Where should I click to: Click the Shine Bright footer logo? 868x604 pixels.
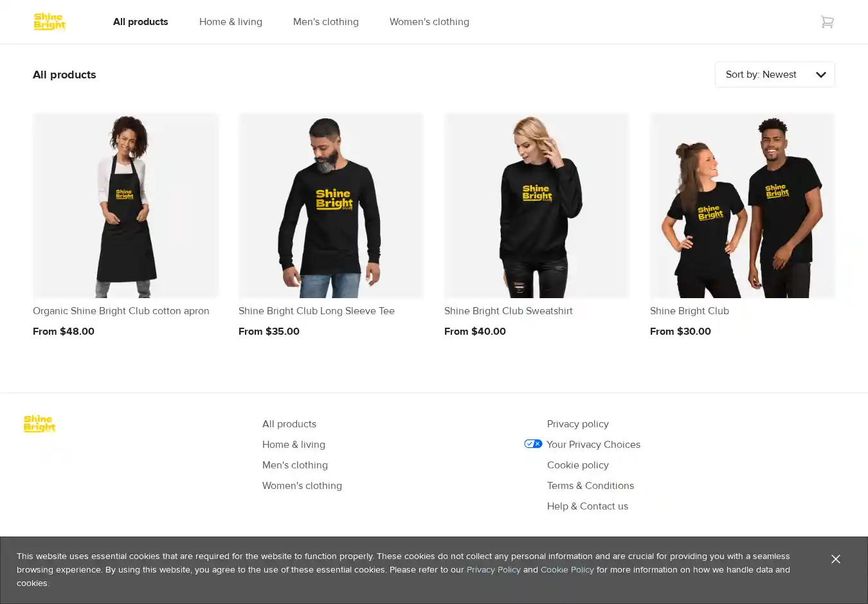pyautogui.click(x=40, y=423)
